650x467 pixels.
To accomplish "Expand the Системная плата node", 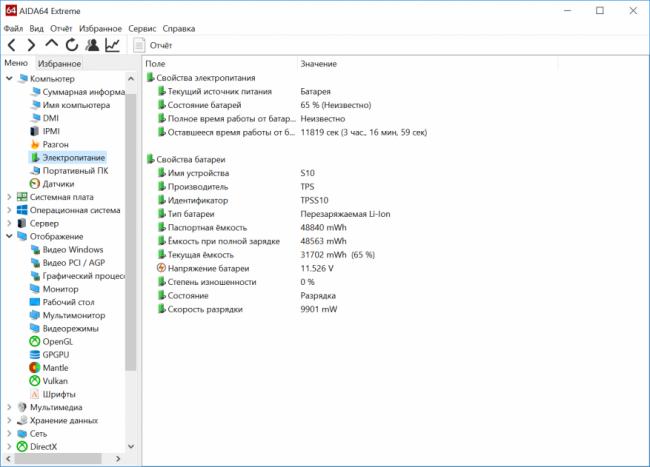I will (x=9, y=197).
